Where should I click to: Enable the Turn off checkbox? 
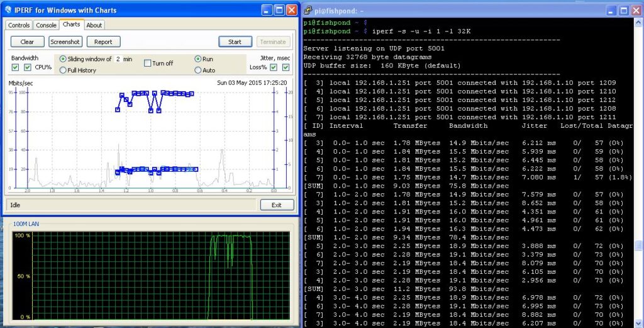click(x=147, y=64)
